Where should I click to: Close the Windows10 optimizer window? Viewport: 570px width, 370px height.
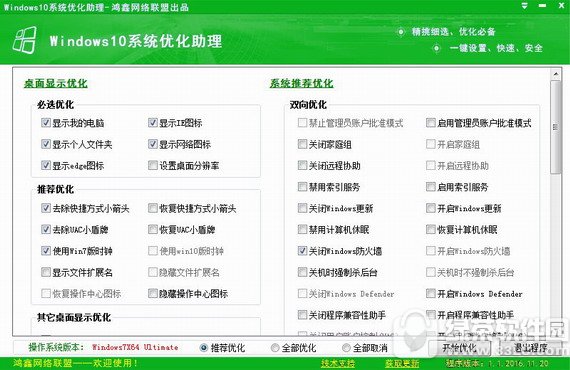pyautogui.click(x=561, y=6)
